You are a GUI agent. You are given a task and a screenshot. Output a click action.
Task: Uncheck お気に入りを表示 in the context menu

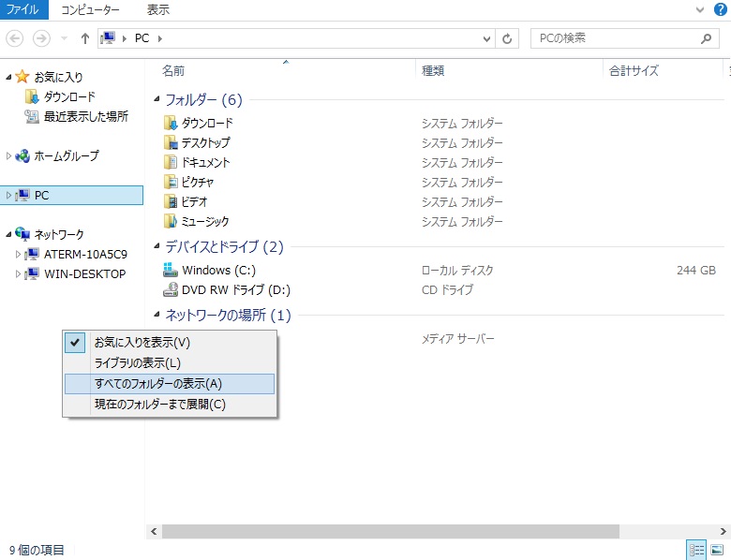[x=142, y=343]
